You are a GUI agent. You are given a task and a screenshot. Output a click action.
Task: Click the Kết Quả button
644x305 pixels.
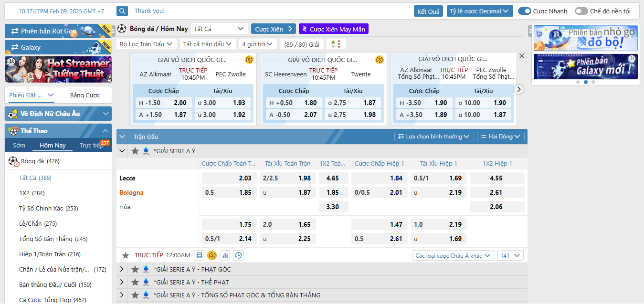point(428,11)
